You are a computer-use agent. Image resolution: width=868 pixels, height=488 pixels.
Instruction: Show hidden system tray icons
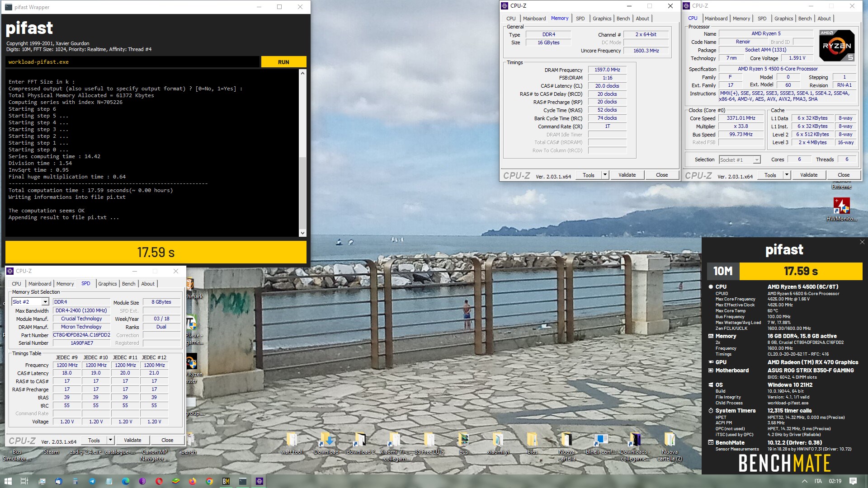click(804, 481)
